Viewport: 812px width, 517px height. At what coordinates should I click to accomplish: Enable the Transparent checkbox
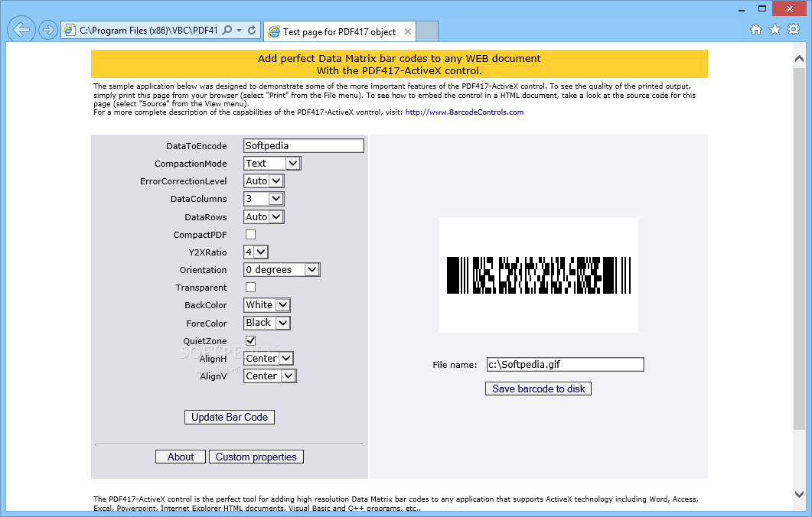[x=251, y=288]
